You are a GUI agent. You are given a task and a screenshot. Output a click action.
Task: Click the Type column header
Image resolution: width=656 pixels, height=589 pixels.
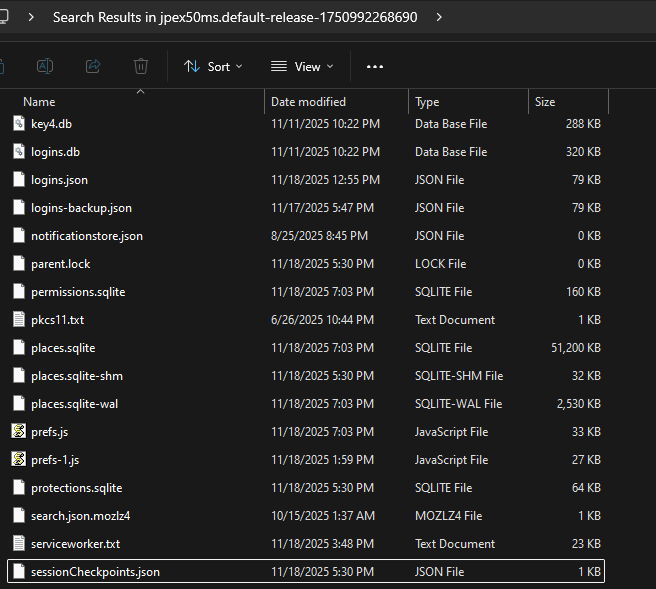(x=427, y=102)
